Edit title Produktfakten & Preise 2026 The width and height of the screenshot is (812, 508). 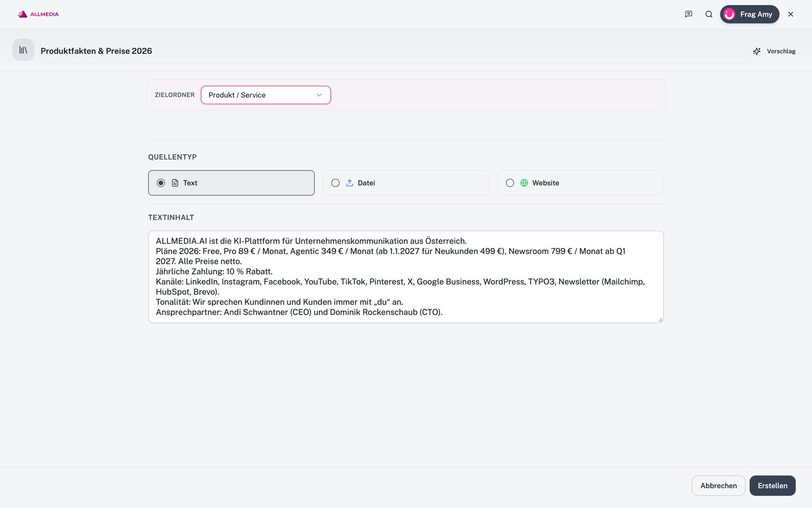pos(392,51)
